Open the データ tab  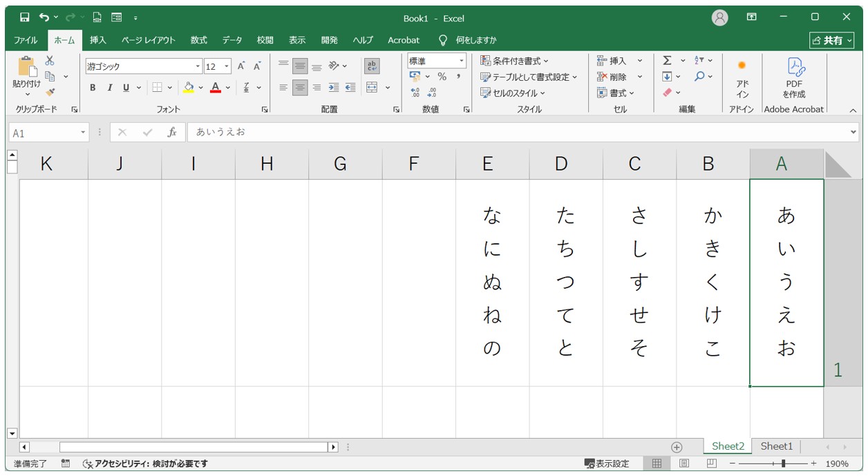click(232, 40)
